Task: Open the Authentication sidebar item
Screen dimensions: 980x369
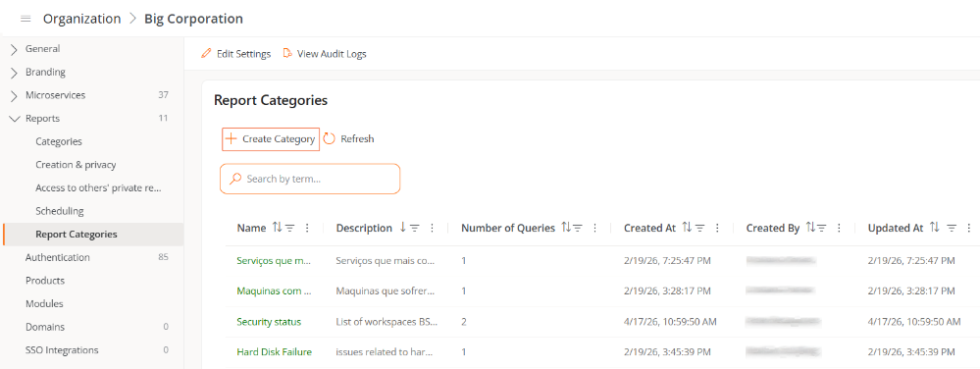Action: coord(58,257)
